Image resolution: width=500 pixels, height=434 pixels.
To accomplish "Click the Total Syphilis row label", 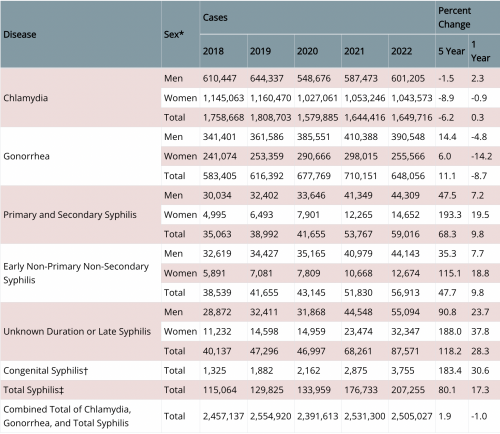I will (x=33, y=390).
